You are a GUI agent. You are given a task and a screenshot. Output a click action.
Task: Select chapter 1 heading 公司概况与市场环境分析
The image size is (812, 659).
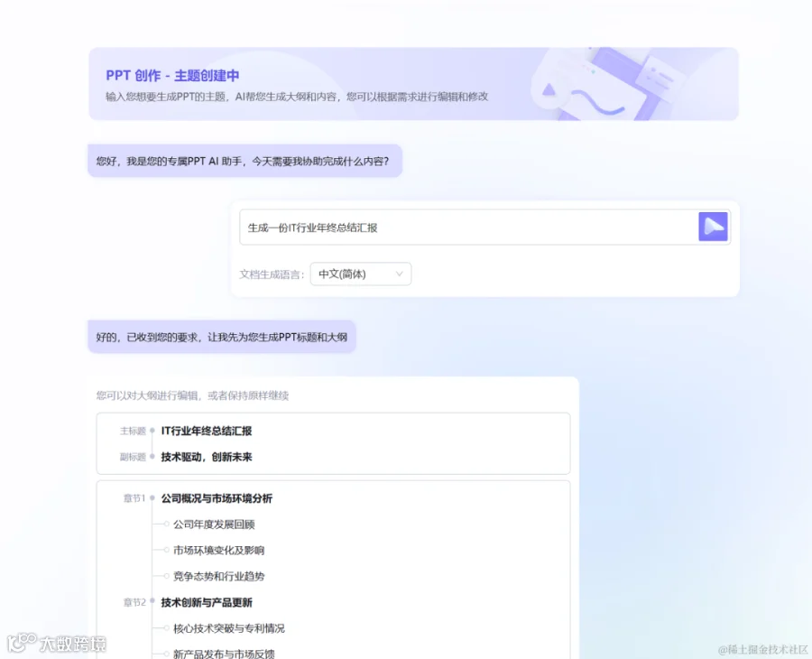point(217,498)
